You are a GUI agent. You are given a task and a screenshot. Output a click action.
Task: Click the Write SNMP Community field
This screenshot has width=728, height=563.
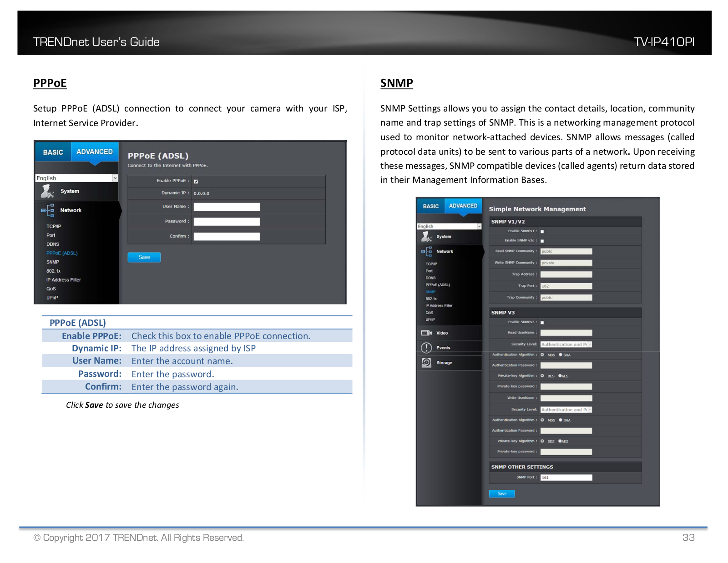566,263
